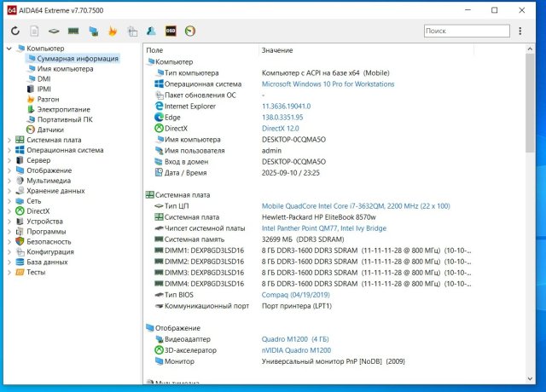546x392 pixels.
Task: Click the scrollbar up arrow
Action: pyautogui.click(x=530, y=49)
